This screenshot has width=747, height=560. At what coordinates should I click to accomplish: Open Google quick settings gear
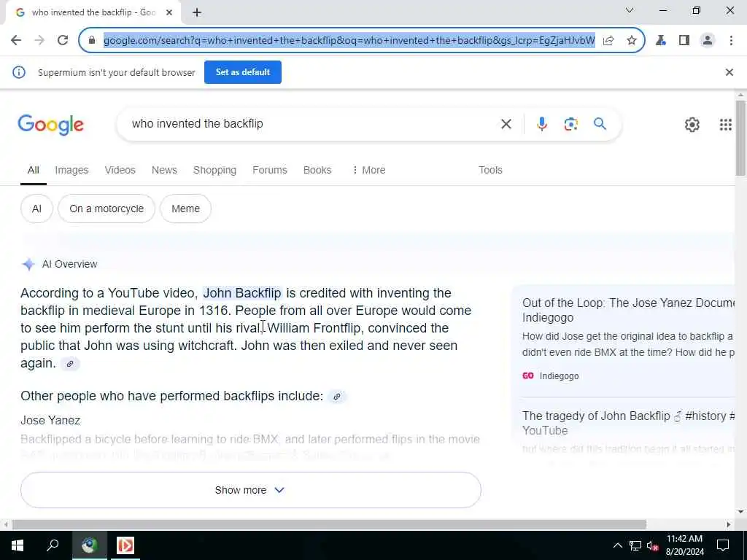tap(692, 124)
